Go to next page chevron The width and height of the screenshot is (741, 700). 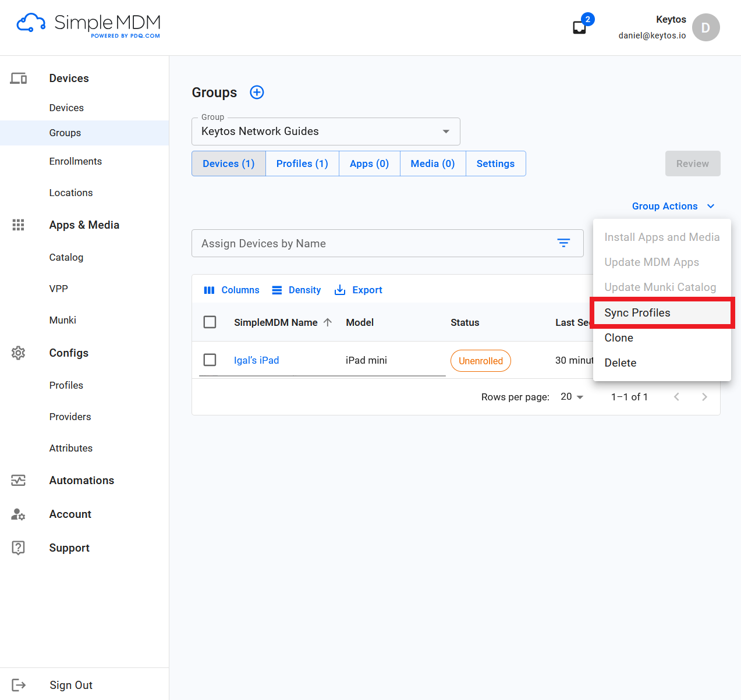[704, 397]
